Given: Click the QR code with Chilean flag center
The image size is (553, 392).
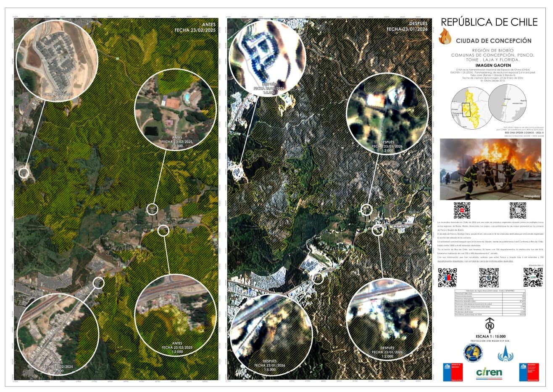Looking at the screenshot, I should (447, 277).
